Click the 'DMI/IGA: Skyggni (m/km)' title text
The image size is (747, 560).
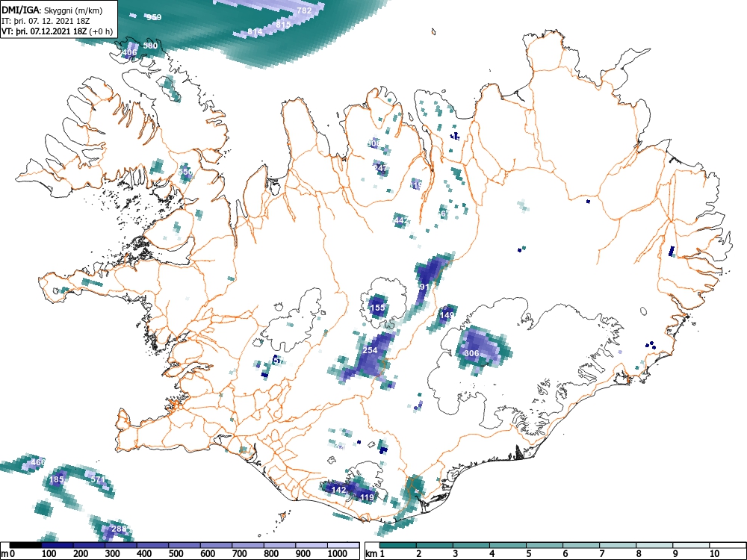(x=52, y=10)
